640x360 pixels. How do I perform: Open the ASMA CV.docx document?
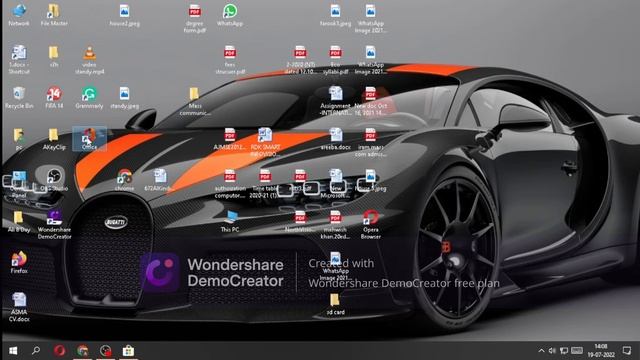[x=19, y=307]
